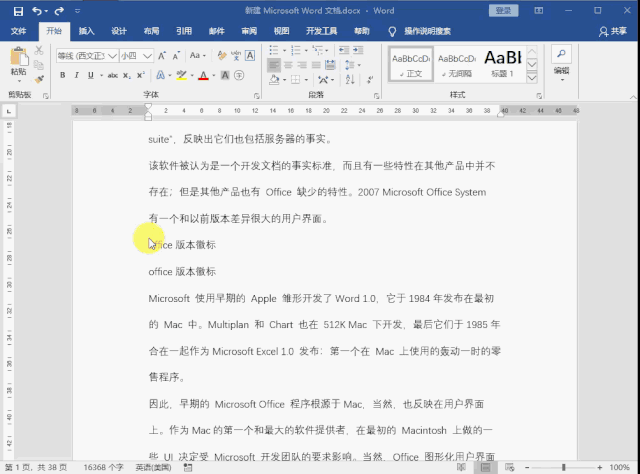The height and width of the screenshot is (474, 640).
Task: Click the enclosed character icon
Action: tap(239, 75)
